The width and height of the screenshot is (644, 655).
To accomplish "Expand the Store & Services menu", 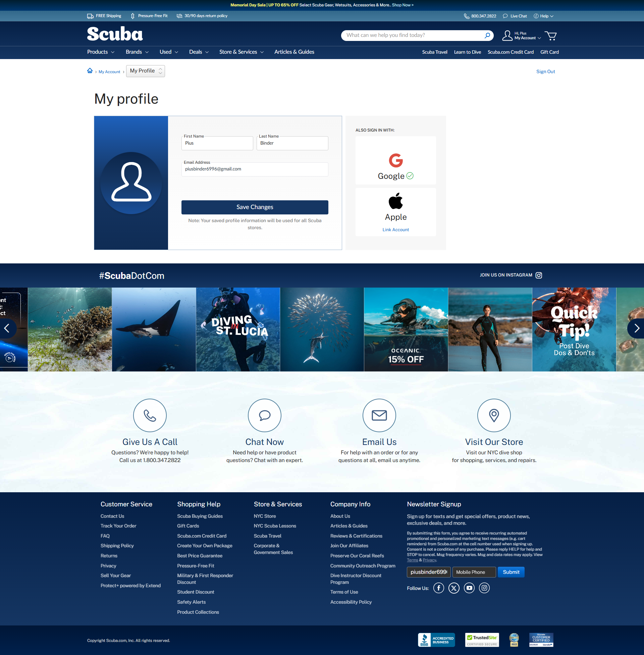I will (241, 52).
